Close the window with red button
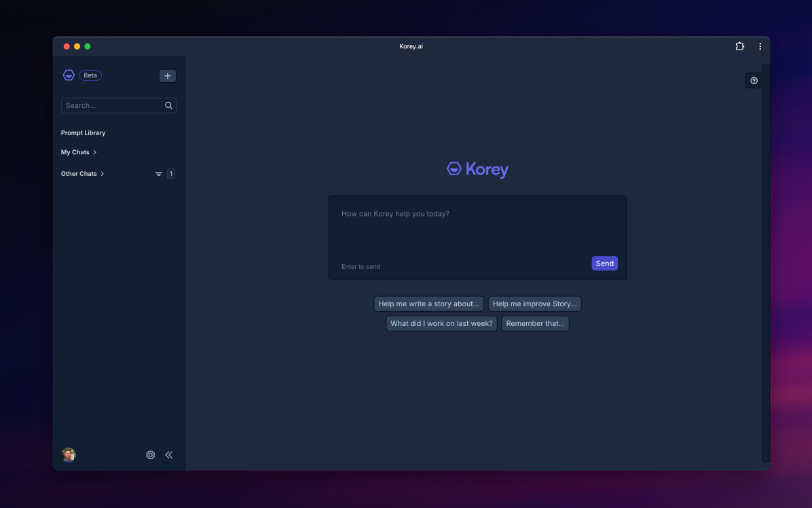812x508 pixels. click(x=67, y=46)
